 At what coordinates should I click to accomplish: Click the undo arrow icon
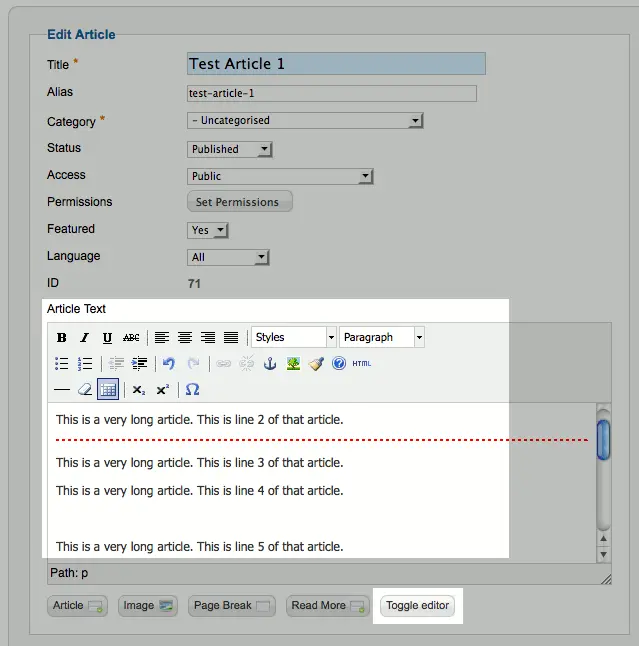click(169, 364)
